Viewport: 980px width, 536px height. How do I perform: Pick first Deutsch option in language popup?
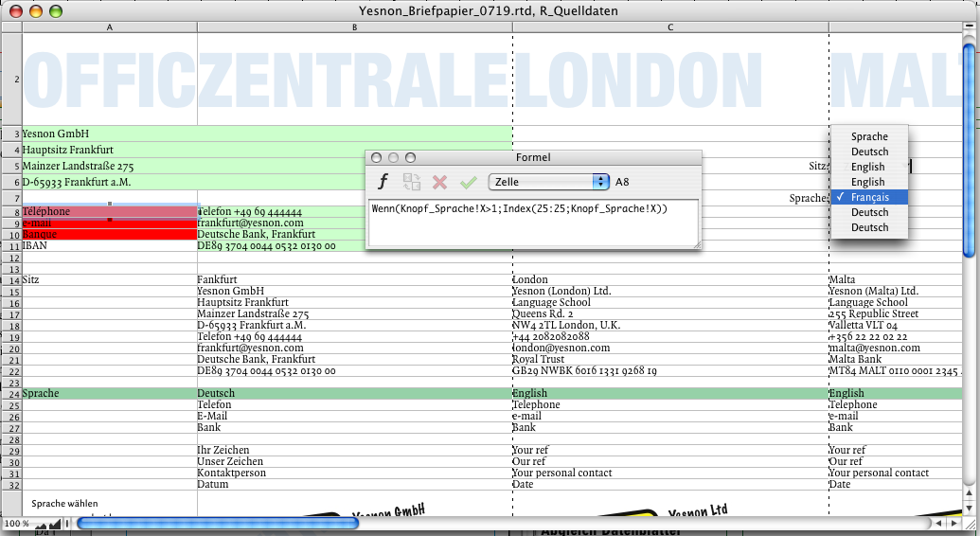pos(868,152)
